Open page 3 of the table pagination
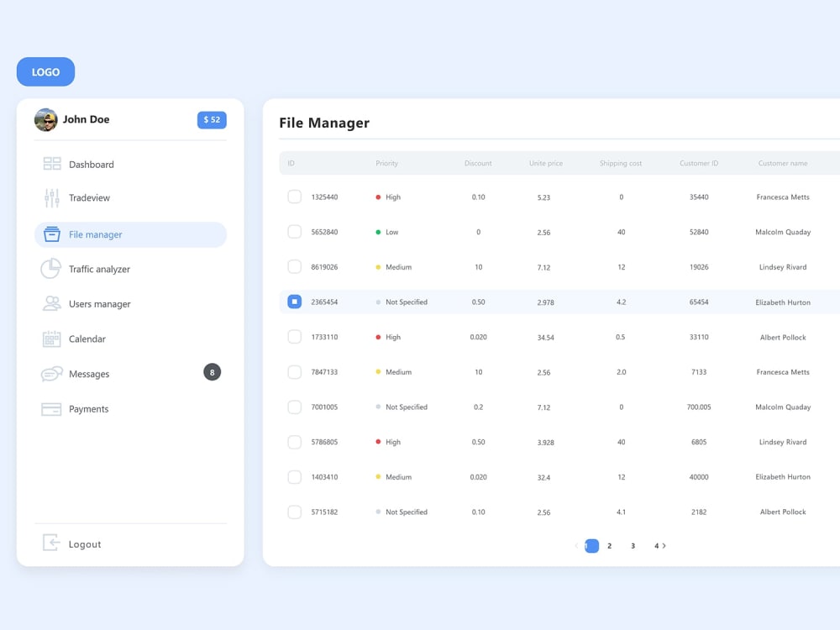 633,546
